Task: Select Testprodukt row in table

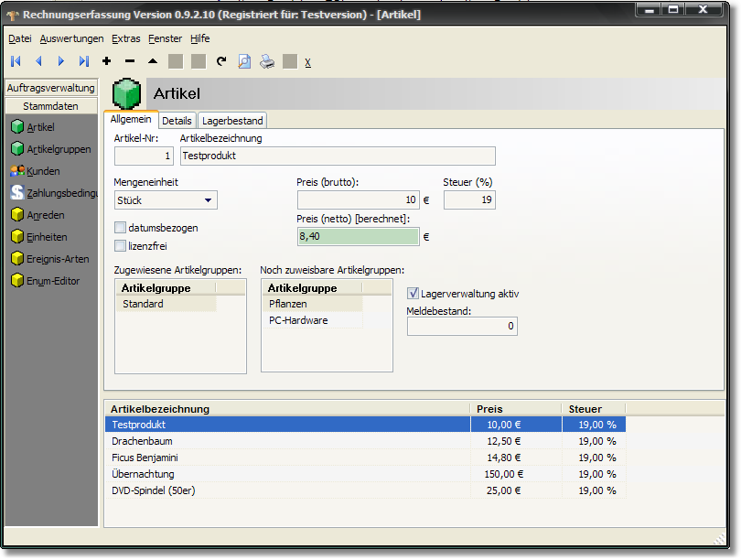Action: (x=365, y=425)
